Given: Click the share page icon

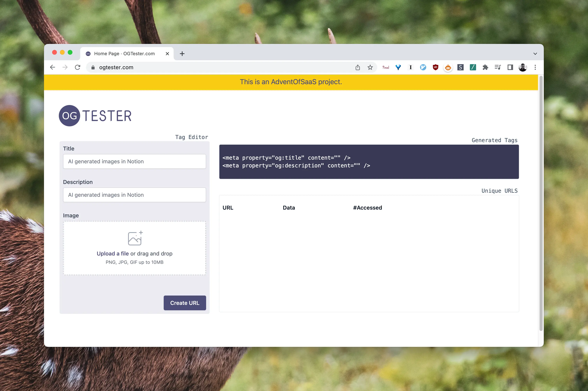Looking at the screenshot, I should (x=358, y=67).
